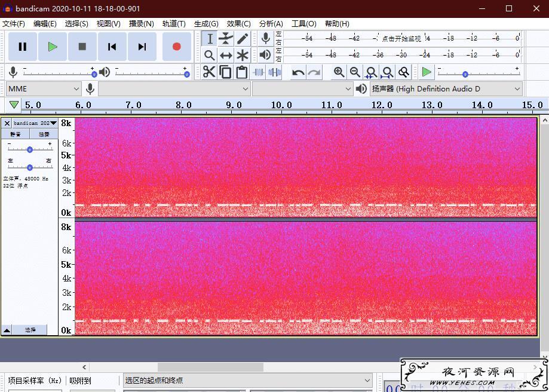This screenshot has width=549, height=392.
Task: Click the track pan slider knob
Action: (30, 167)
